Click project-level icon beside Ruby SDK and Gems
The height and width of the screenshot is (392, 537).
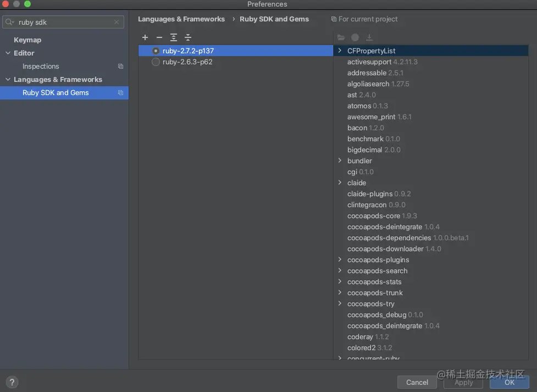click(x=120, y=92)
